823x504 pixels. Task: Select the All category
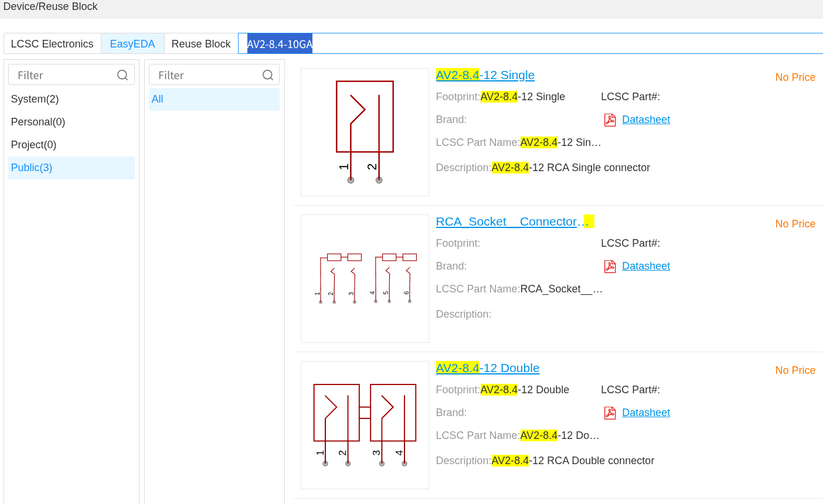[214, 99]
